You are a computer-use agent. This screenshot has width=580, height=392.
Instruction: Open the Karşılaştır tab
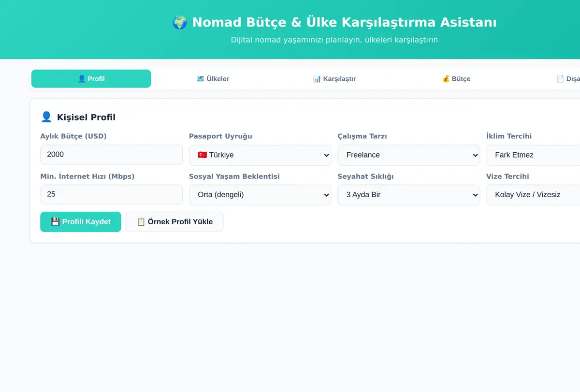tap(334, 79)
